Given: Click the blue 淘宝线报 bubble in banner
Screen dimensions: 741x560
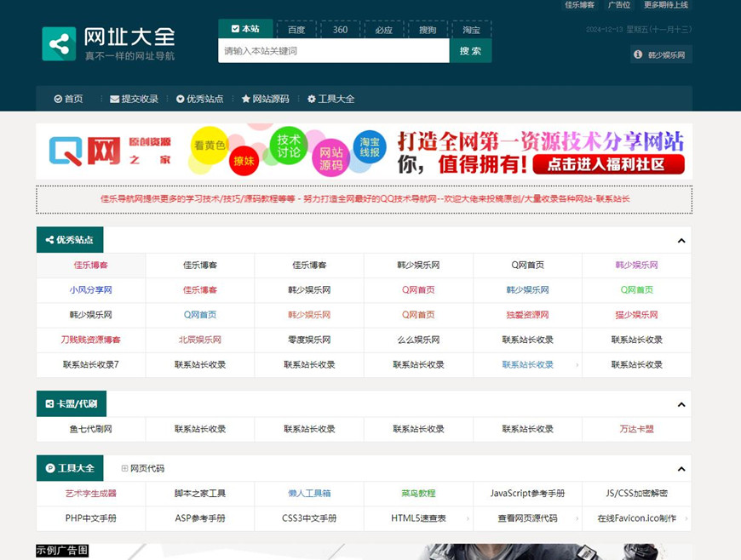Looking at the screenshot, I should [370, 147].
